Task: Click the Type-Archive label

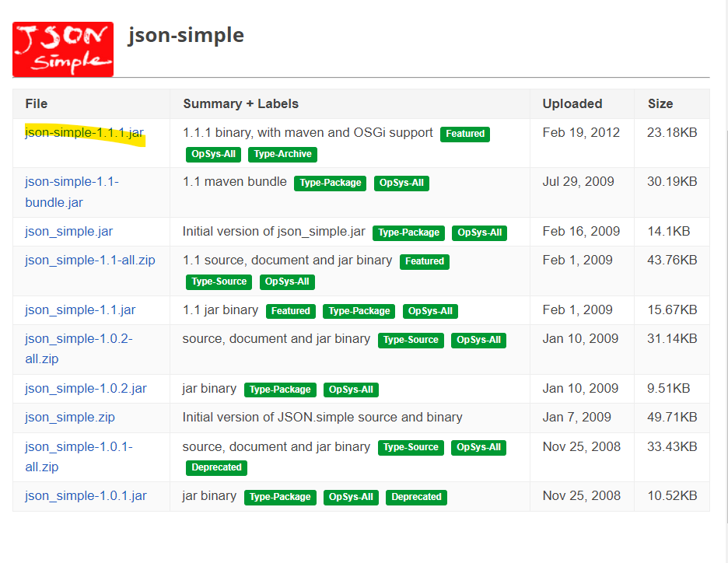Action: coord(282,154)
